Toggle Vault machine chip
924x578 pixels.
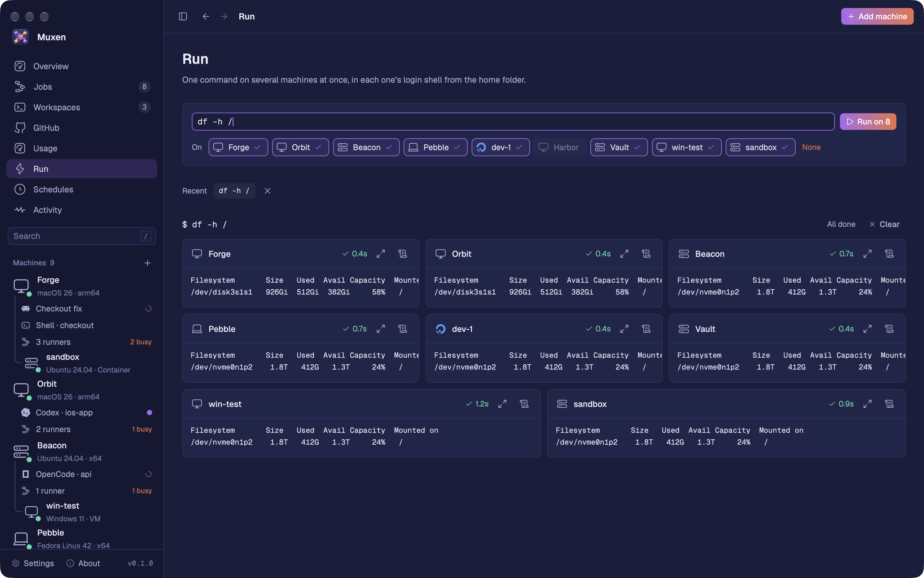coord(619,147)
